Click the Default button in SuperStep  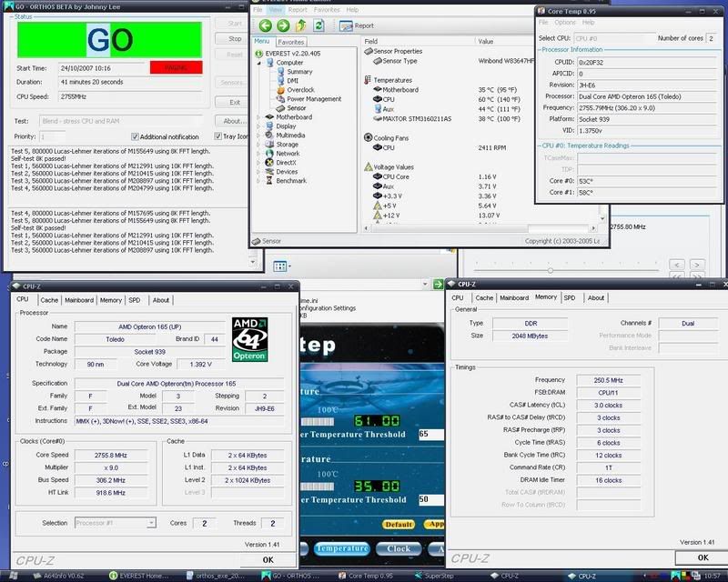[x=399, y=524]
